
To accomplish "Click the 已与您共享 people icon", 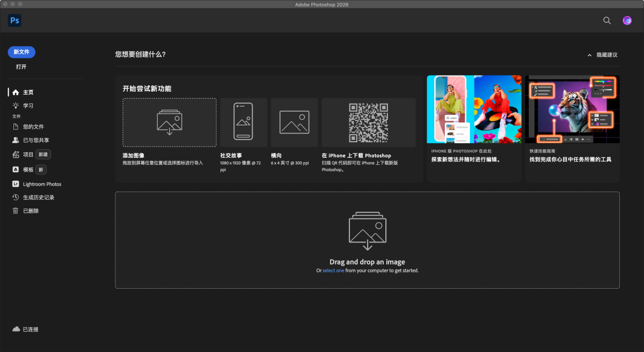I will click(16, 140).
